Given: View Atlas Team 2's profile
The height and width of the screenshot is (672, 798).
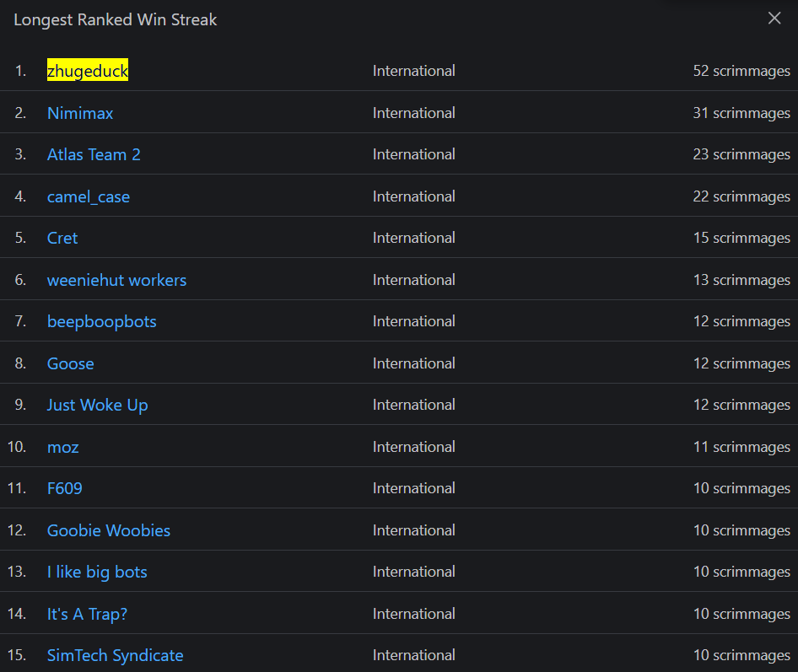Looking at the screenshot, I should 94,154.
